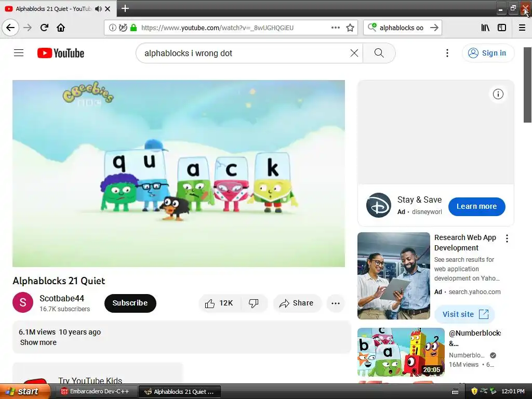Open Research Web App Development ad thumbnail
Image resolution: width=532 pixels, height=399 pixels.
point(394,275)
